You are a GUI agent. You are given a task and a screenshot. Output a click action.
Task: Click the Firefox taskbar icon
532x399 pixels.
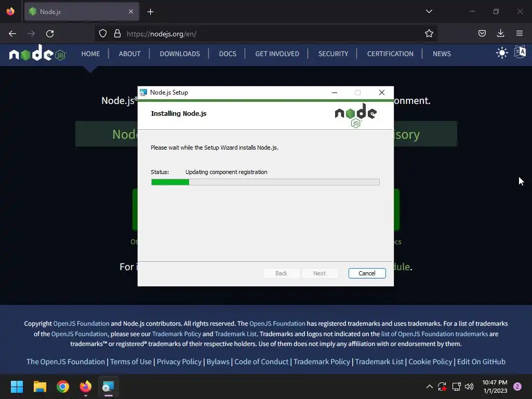click(x=86, y=387)
